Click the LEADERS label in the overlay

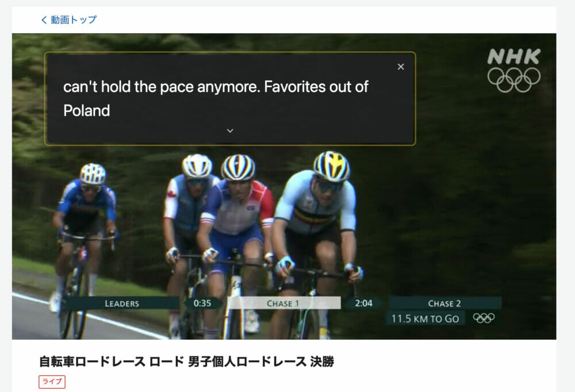pyautogui.click(x=122, y=303)
